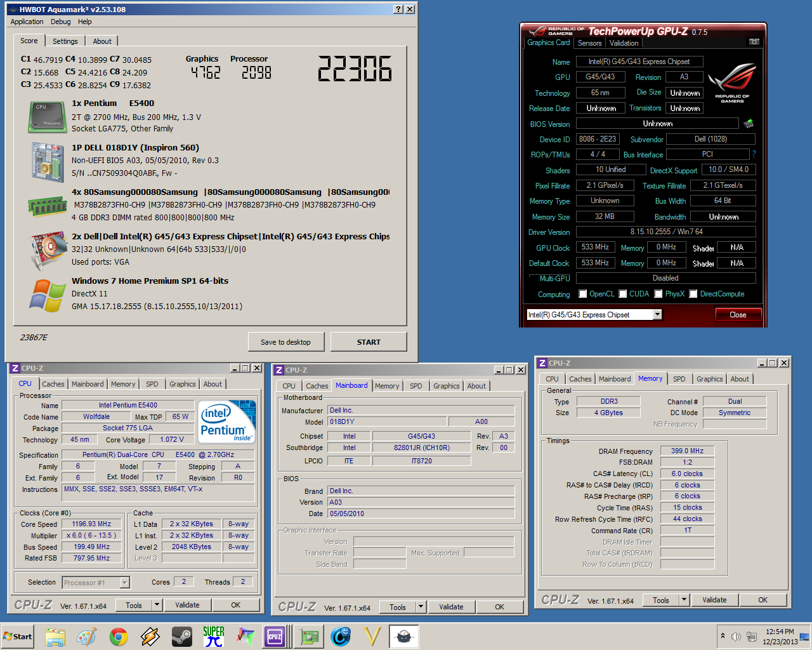Switch to the Settings tab in Aquamark
The width and height of the screenshot is (812, 650).
[x=65, y=41]
